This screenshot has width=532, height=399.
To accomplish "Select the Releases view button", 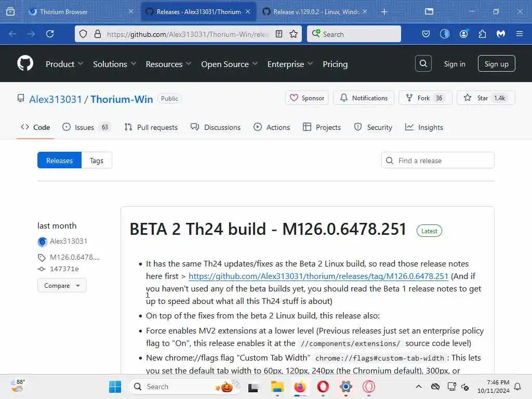I will coord(59,160).
